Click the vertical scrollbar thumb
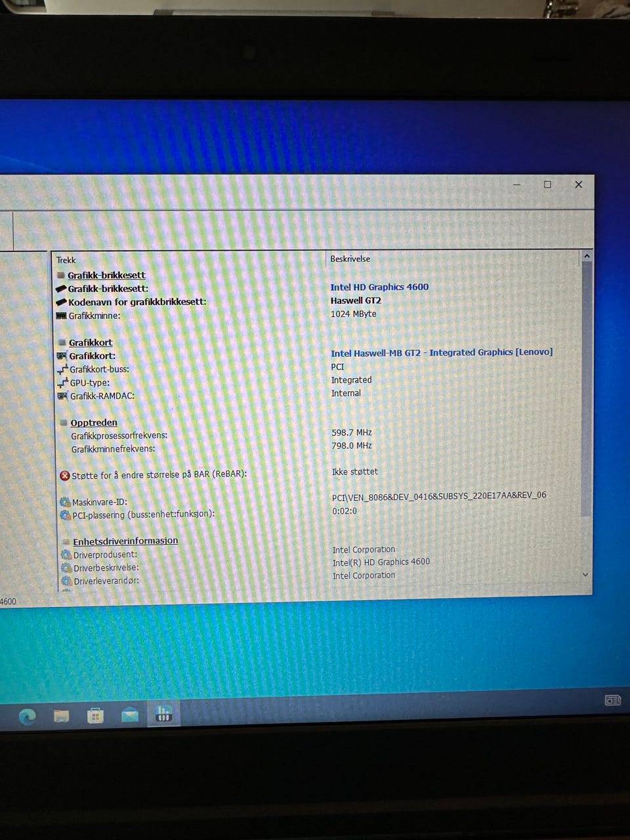This screenshot has width=630, height=840. 586,390
